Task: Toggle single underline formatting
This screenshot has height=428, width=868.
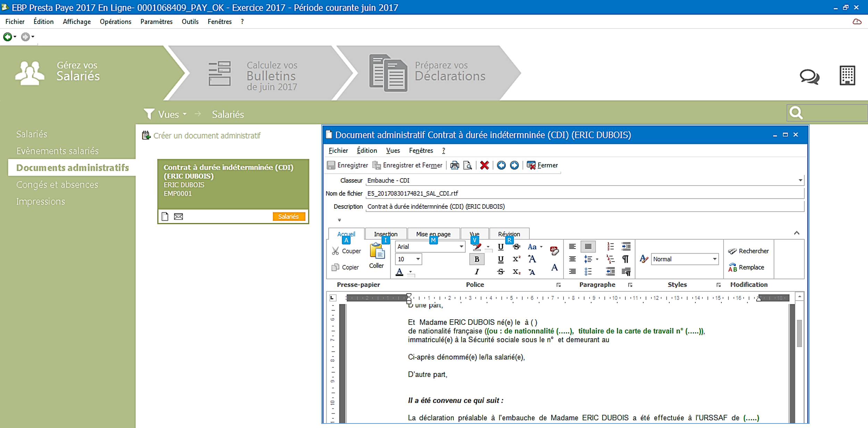Action: [x=501, y=247]
